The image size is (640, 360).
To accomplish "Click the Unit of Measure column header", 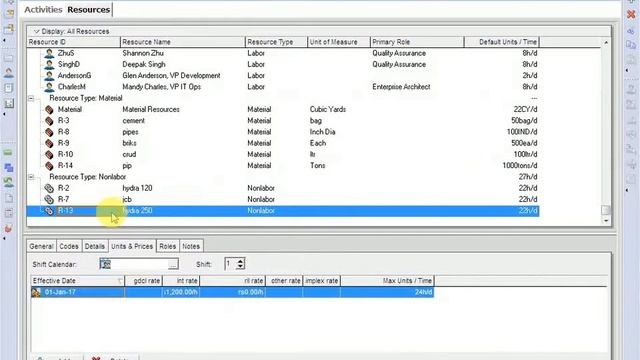I will pyautogui.click(x=338, y=42).
